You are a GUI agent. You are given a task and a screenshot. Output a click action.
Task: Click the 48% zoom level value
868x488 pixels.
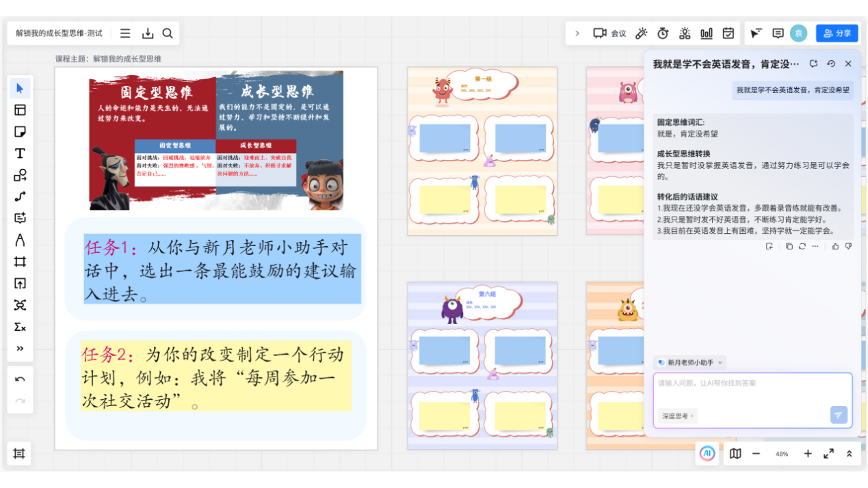coord(782,454)
